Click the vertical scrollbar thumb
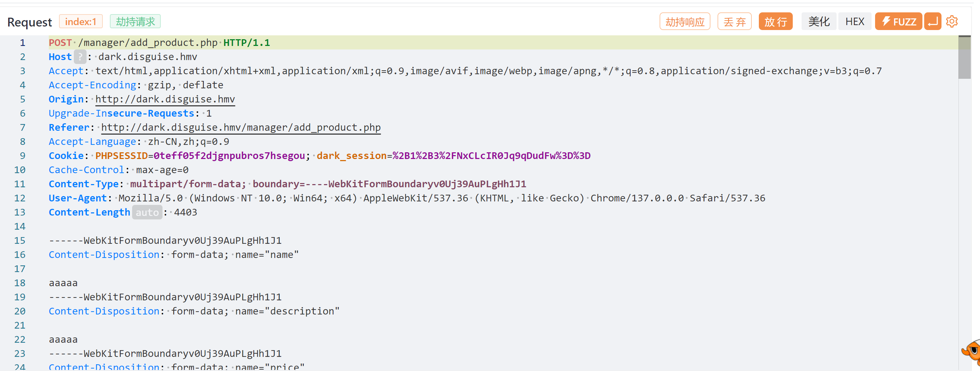980x371 pixels. click(964, 57)
